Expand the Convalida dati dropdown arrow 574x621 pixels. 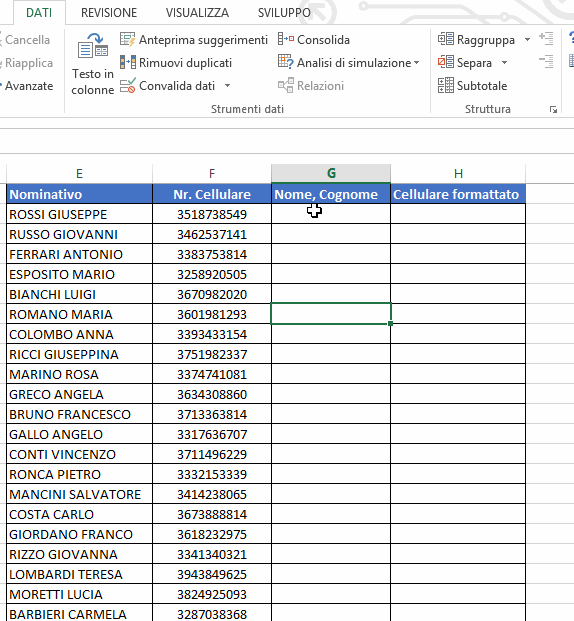[227, 86]
